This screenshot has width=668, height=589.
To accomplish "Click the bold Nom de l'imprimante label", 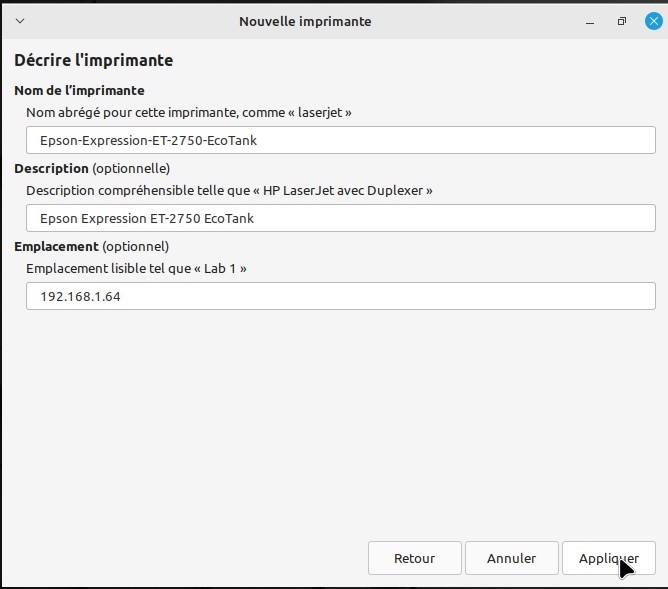I will tap(79, 90).
